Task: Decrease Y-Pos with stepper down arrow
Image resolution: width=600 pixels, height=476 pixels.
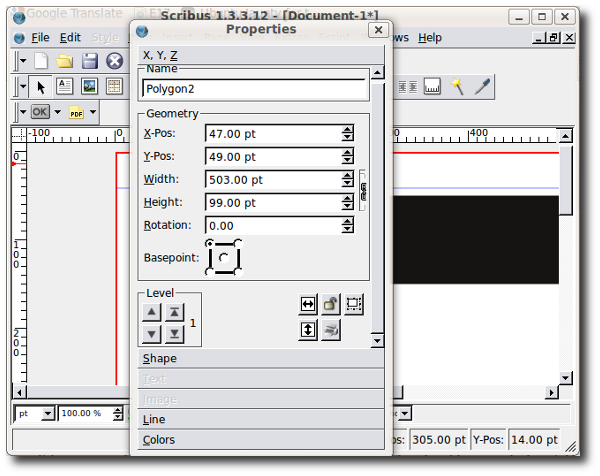Action: [x=347, y=161]
